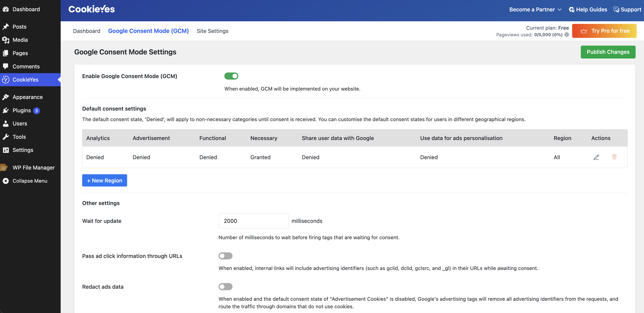Image resolution: width=644 pixels, height=313 pixels.
Task: Click the Pages icon in sidebar
Action: (x=6, y=53)
